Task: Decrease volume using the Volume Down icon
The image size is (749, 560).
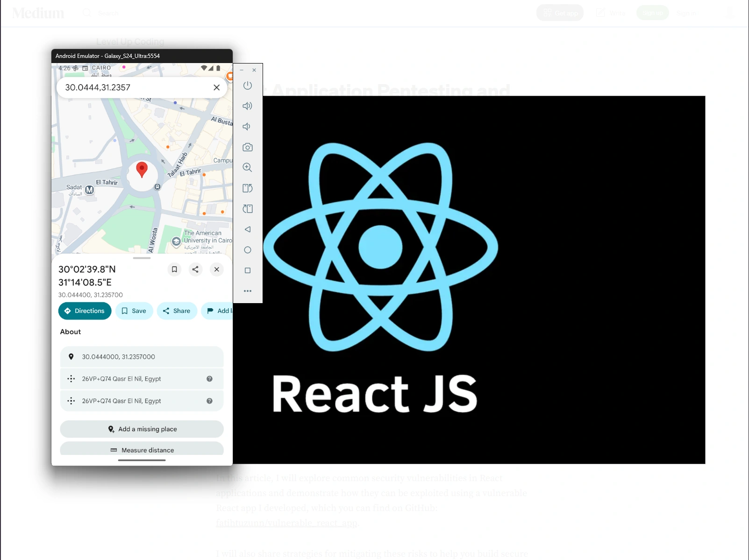Action: click(247, 126)
